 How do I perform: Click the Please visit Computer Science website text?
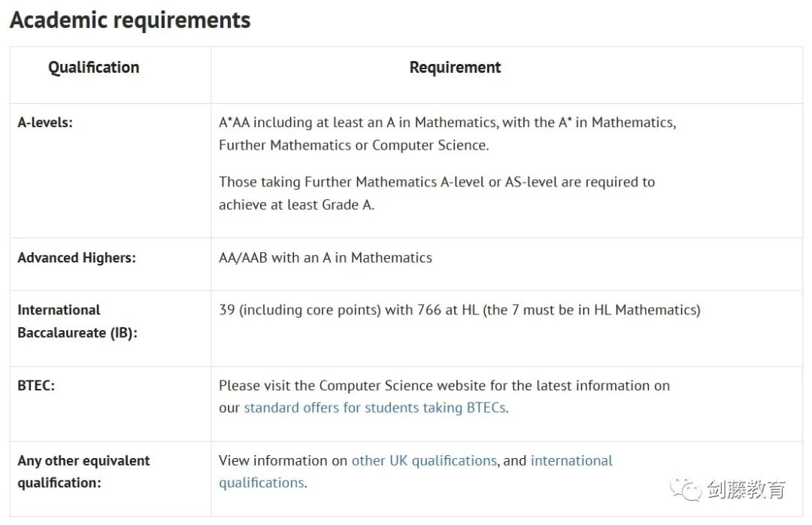444,396
